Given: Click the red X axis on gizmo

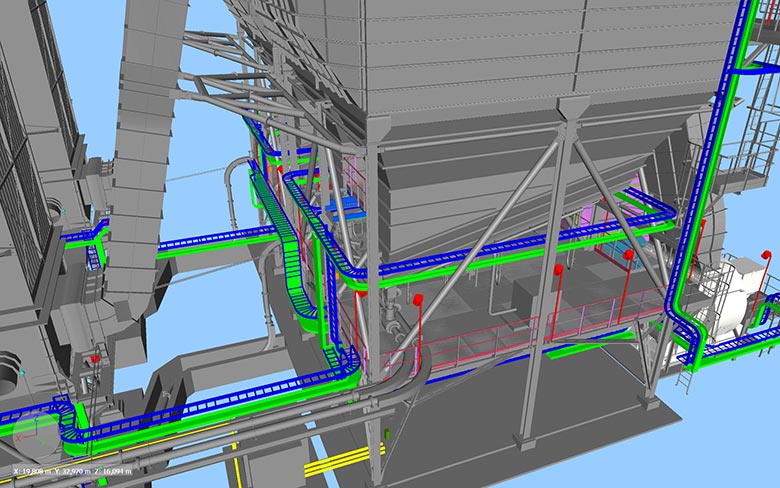Looking at the screenshot, I should pyautogui.click(x=22, y=436).
